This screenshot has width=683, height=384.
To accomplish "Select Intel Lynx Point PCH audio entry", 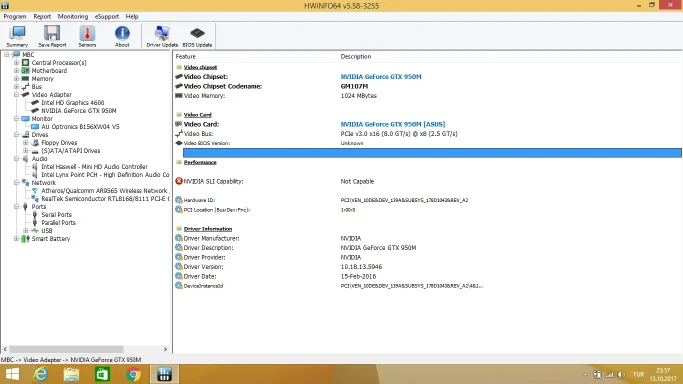I will pos(105,175).
